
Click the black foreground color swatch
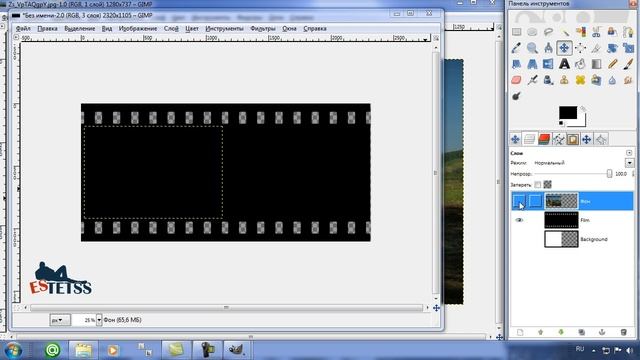[x=568, y=112]
